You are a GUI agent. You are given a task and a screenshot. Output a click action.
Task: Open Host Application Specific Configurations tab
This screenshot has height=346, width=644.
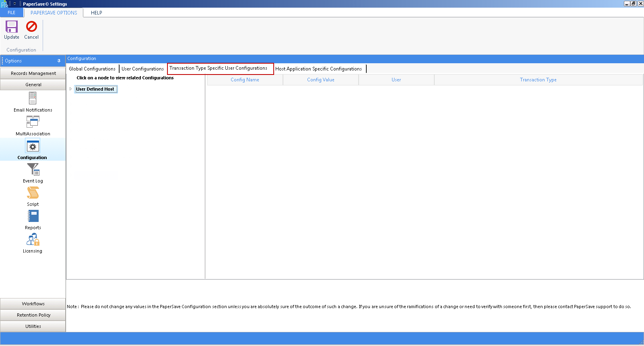[x=319, y=69]
